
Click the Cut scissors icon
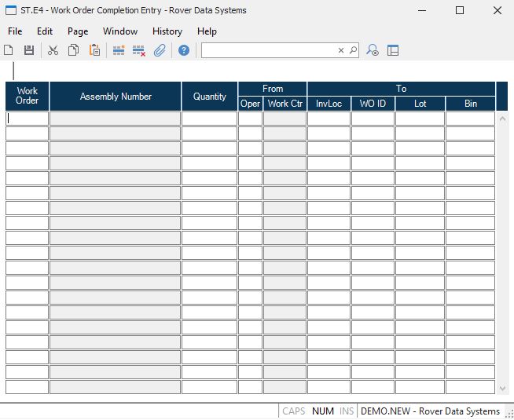[x=53, y=50]
